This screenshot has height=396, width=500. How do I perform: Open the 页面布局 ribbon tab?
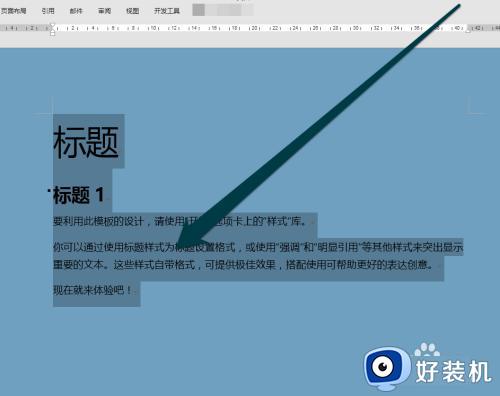[13, 11]
